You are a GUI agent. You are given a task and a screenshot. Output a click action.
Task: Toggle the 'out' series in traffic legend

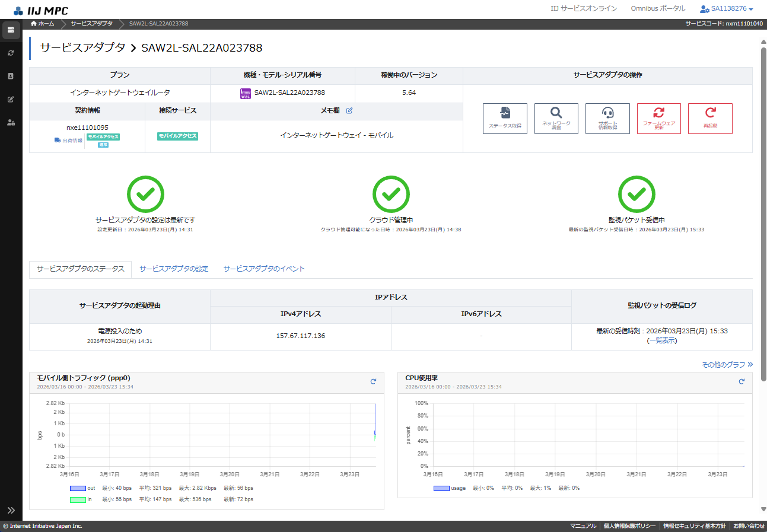click(x=78, y=488)
